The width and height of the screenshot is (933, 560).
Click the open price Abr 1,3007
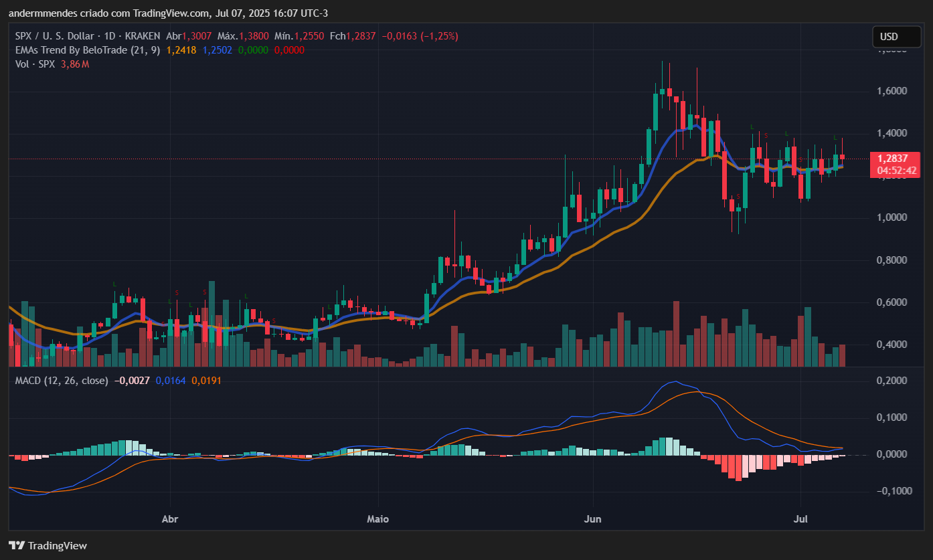(189, 36)
